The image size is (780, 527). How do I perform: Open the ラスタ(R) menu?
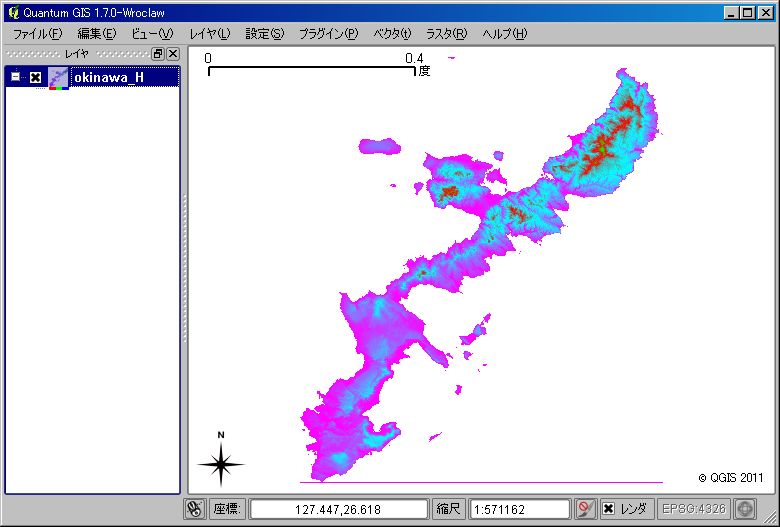(446, 34)
